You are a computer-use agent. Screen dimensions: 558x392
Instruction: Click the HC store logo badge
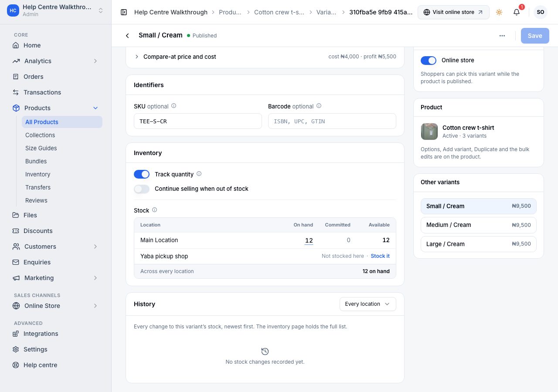[x=13, y=10]
